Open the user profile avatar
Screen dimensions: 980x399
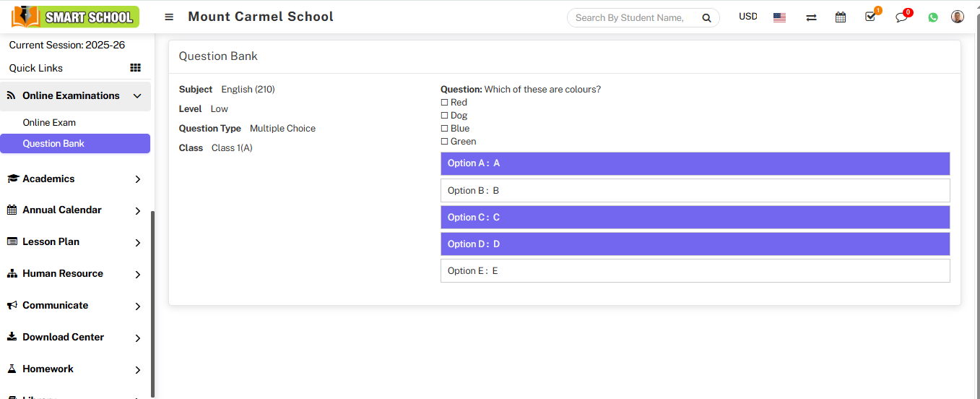tap(958, 17)
